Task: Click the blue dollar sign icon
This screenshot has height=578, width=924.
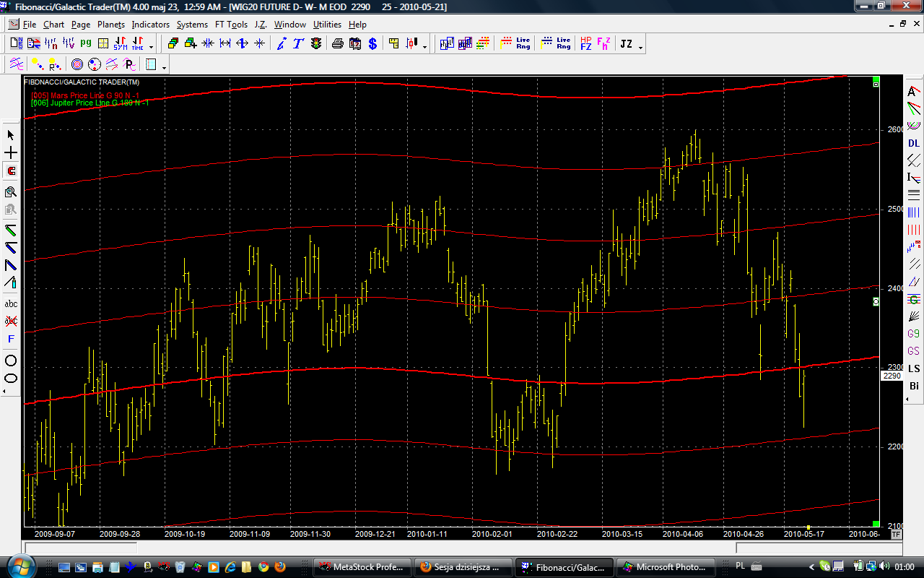Action: tap(372, 44)
